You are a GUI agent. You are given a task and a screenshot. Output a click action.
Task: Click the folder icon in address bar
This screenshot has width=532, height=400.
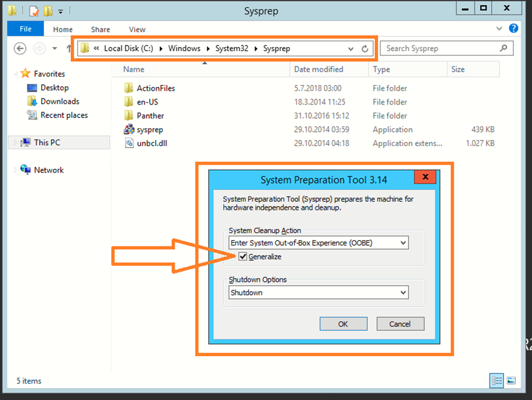(85, 48)
